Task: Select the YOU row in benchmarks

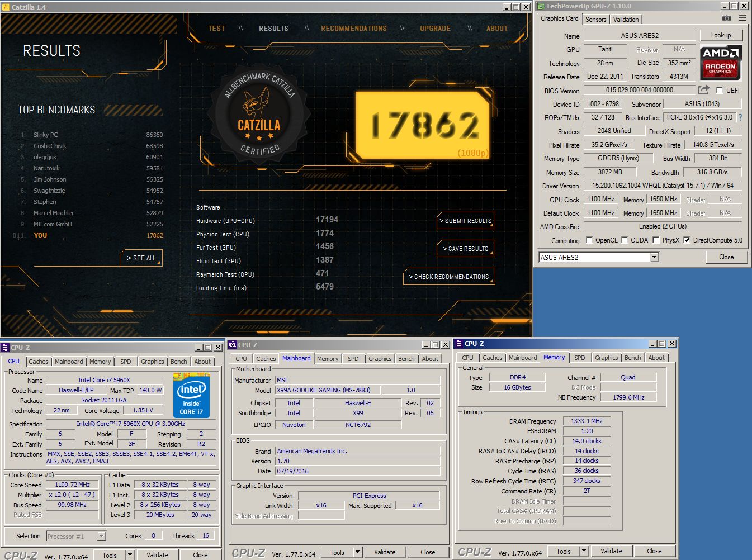Action: coord(89,235)
